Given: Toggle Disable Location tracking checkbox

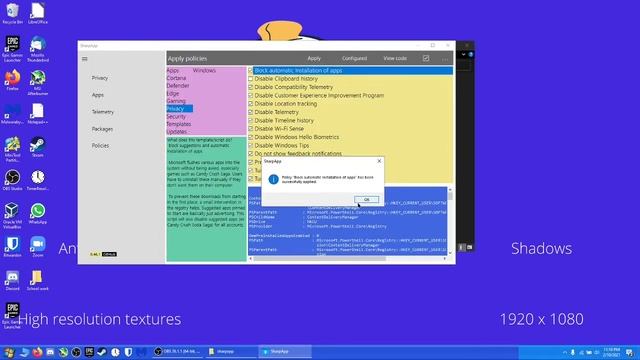Looking at the screenshot, I should (x=251, y=104).
